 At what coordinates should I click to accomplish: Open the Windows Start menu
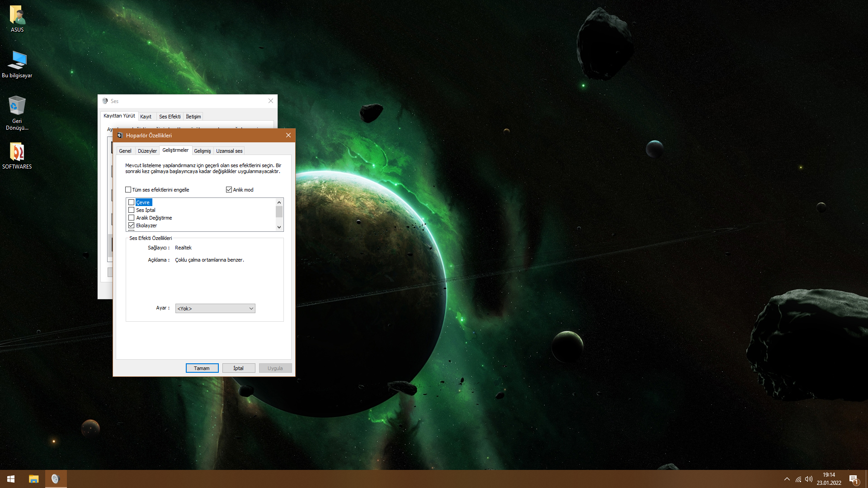coord(11,479)
